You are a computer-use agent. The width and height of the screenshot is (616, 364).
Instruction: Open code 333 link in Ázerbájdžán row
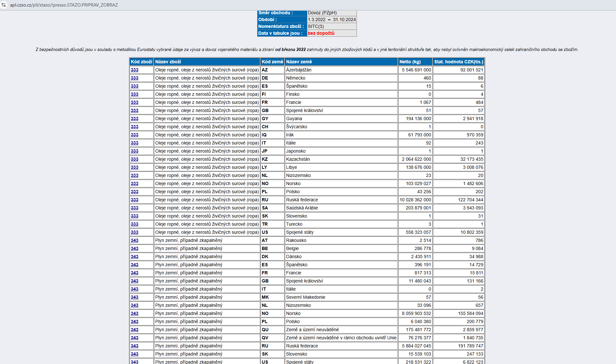(x=134, y=70)
